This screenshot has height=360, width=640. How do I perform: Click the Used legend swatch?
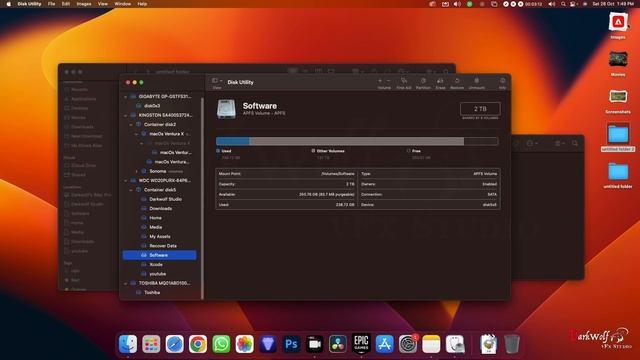coord(218,151)
